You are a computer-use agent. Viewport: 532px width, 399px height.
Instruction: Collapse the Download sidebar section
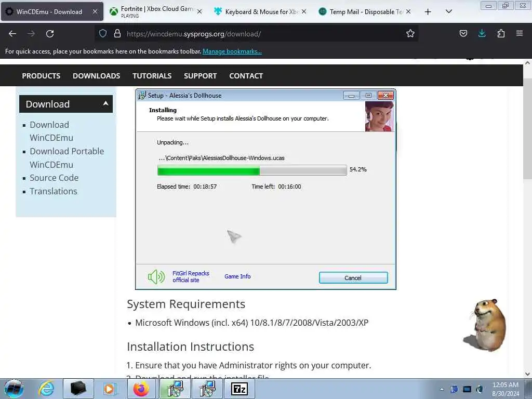tap(105, 103)
